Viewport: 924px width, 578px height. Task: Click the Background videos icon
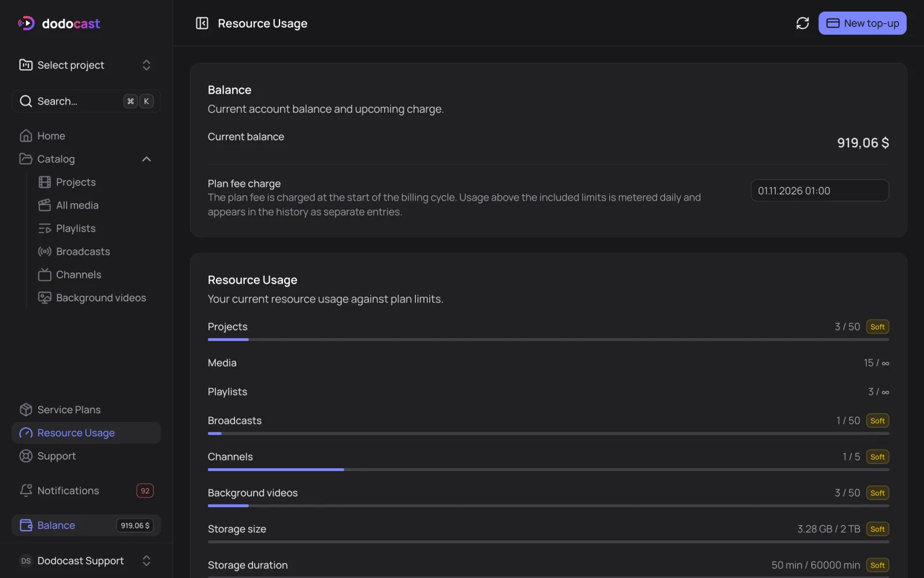(44, 298)
